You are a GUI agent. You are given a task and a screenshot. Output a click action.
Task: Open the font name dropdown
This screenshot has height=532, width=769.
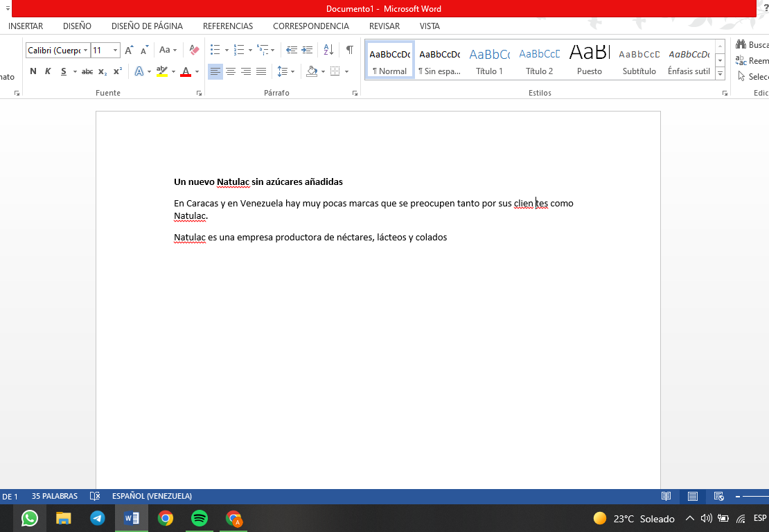pos(85,50)
